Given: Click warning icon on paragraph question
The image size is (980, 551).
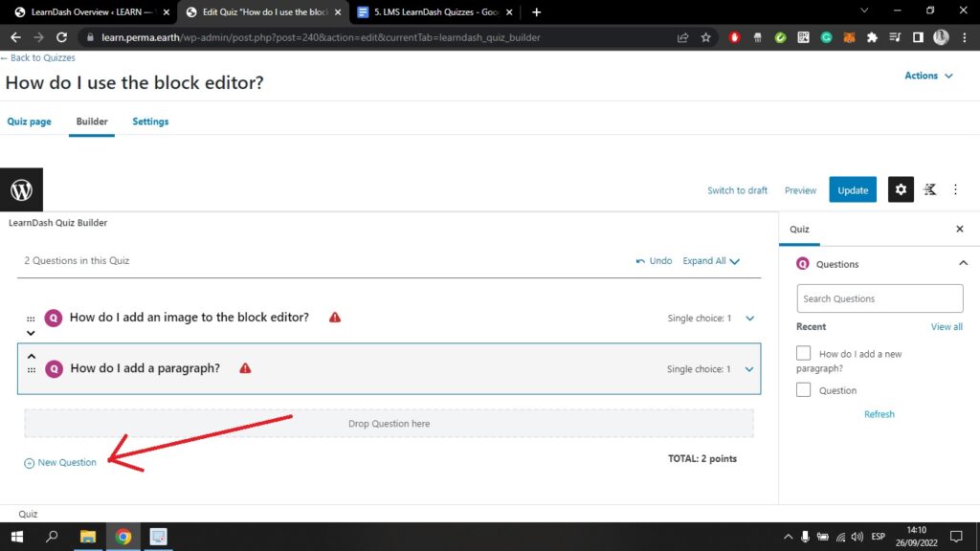Looking at the screenshot, I should point(245,368).
